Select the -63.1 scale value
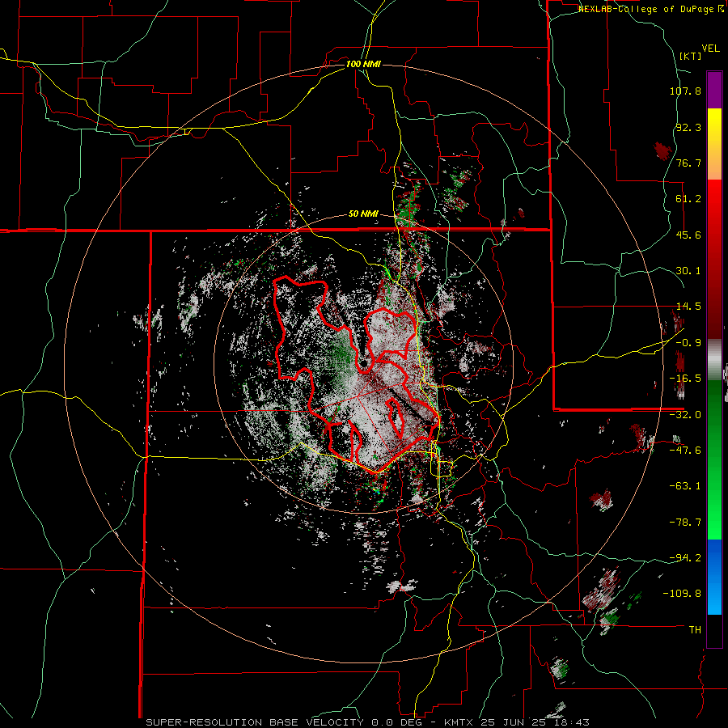 [x=685, y=486]
